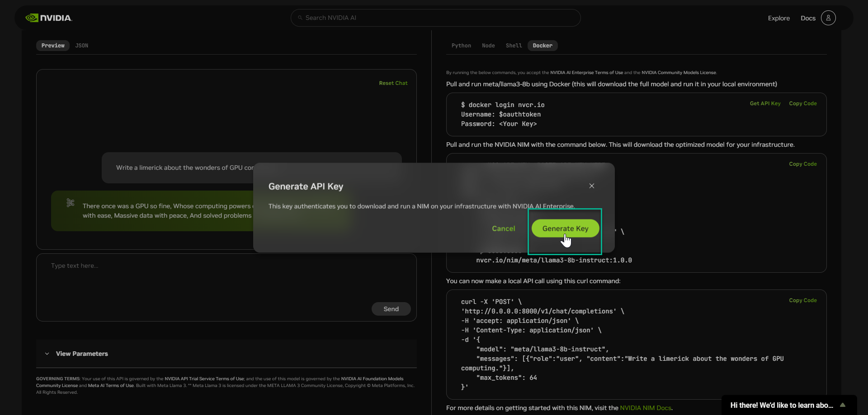Open the user account profile icon

coord(828,18)
